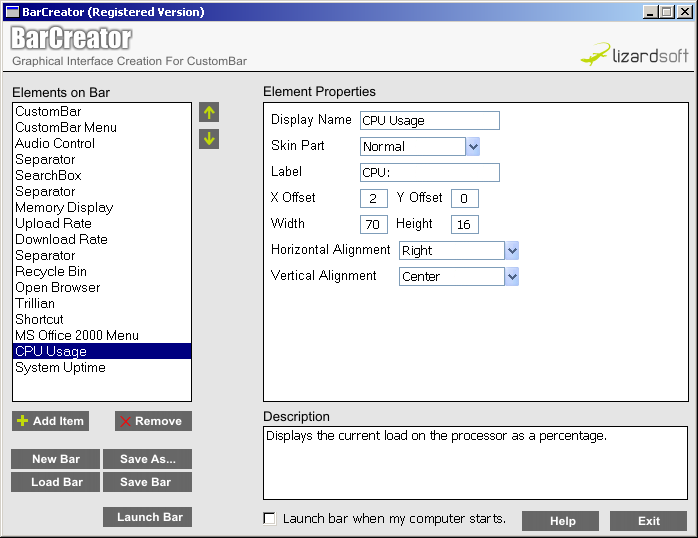This screenshot has height=538, width=698.
Task: Open the Vertical Alignment dropdown
Action: coord(512,276)
